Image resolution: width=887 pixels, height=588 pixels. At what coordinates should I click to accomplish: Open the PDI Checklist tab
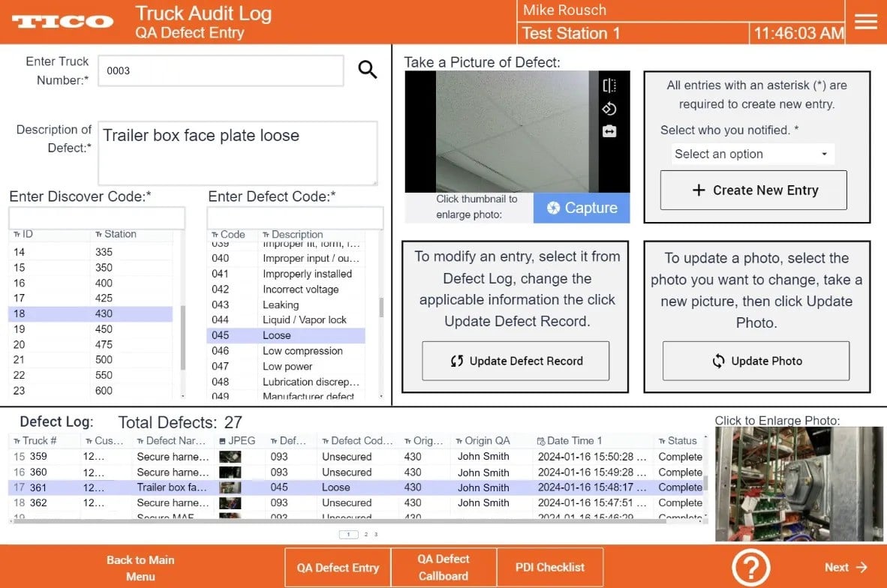pyautogui.click(x=549, y=567)
